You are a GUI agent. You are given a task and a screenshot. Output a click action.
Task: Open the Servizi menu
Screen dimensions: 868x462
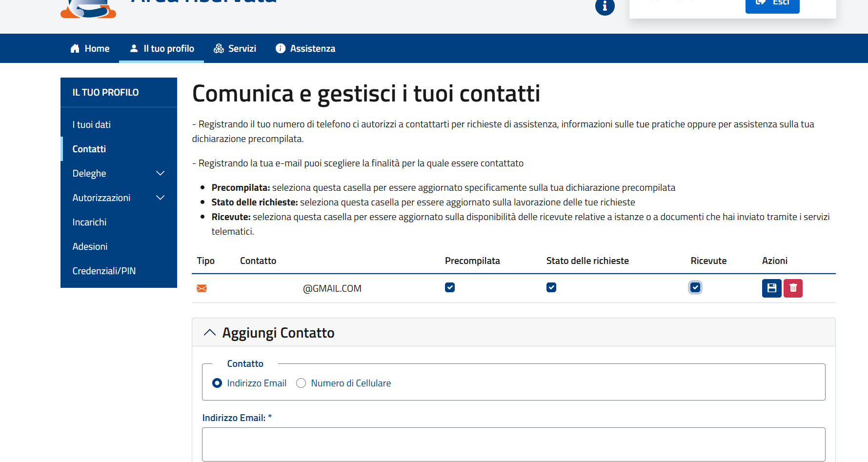[x=235, y=48]
